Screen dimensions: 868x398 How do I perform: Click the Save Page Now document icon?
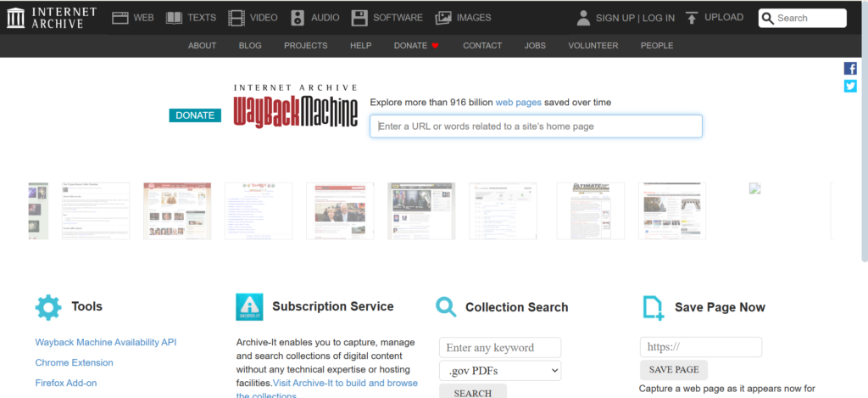coord(654,308)
